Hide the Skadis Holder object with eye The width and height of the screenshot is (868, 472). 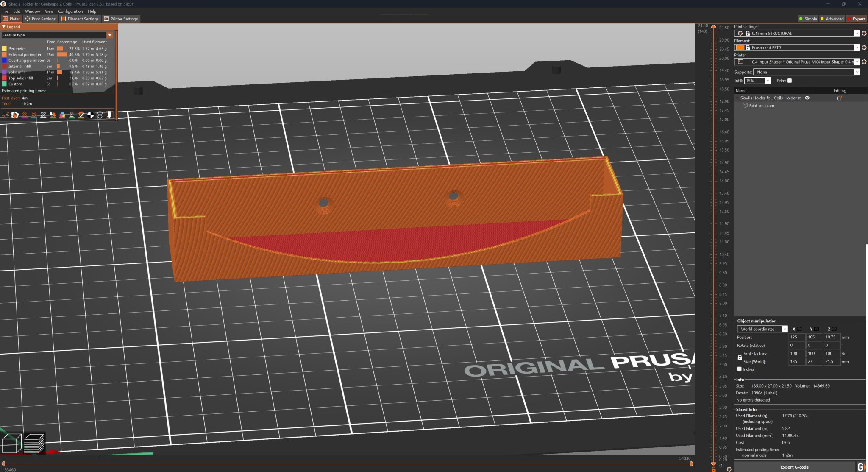point(807,98)
